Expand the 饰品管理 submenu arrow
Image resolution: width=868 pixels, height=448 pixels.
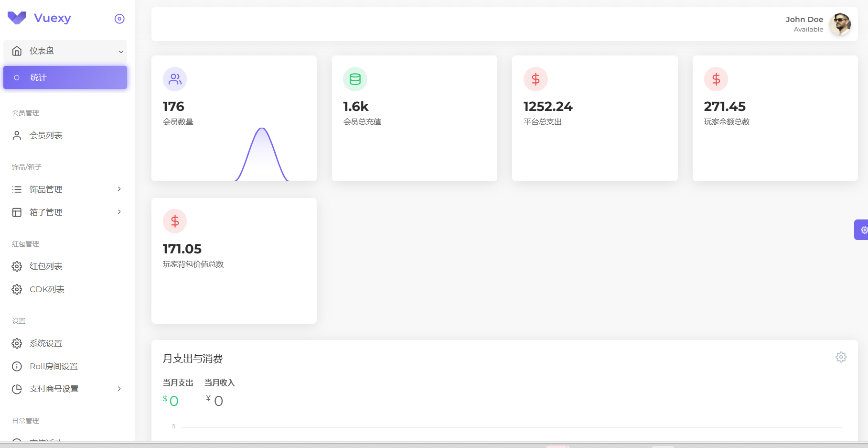[119, 189]
